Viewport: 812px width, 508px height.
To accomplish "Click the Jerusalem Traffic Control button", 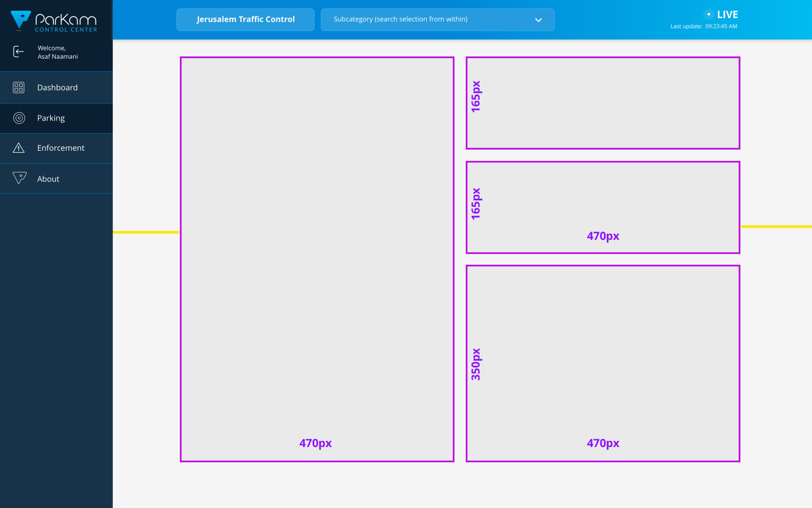I will point(245,19).
